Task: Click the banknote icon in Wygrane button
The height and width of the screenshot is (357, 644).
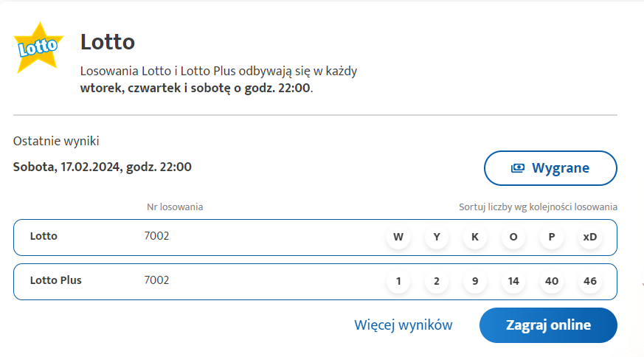Action: pyautogui.click(x=517, y=168)
